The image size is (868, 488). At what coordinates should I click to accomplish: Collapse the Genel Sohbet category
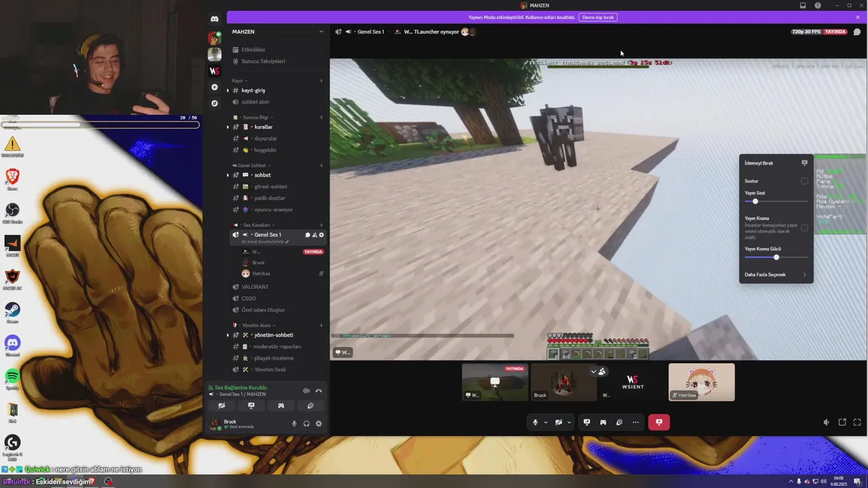[252, 165]
